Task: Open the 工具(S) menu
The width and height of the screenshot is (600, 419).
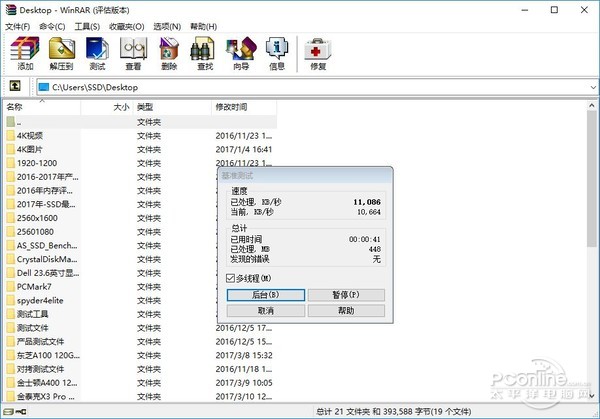Action: click(87, 26)
